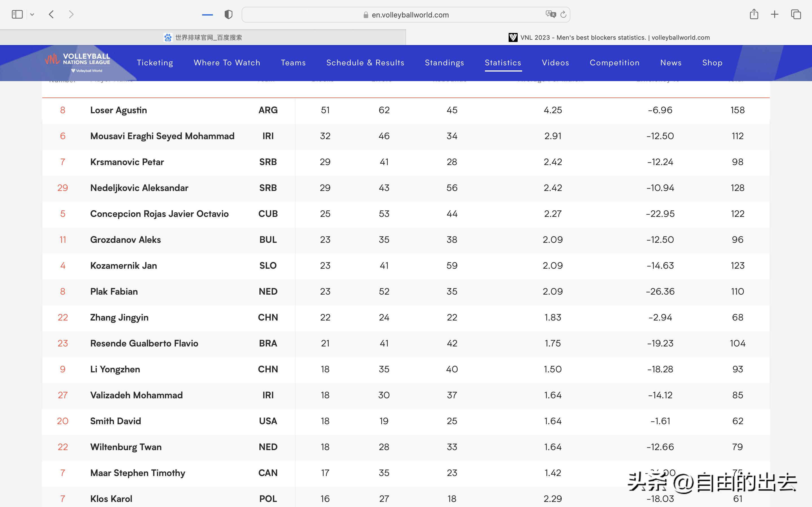Toggle the Safari sidebar icon
The height and width of the screenshot is (507, 812).
(x=17, y=14)
